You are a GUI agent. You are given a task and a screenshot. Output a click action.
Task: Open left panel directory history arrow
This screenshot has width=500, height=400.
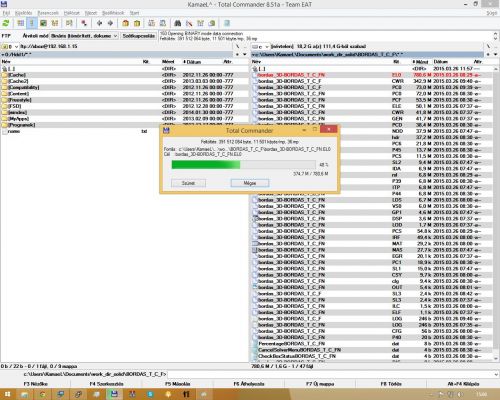[245, 54]
